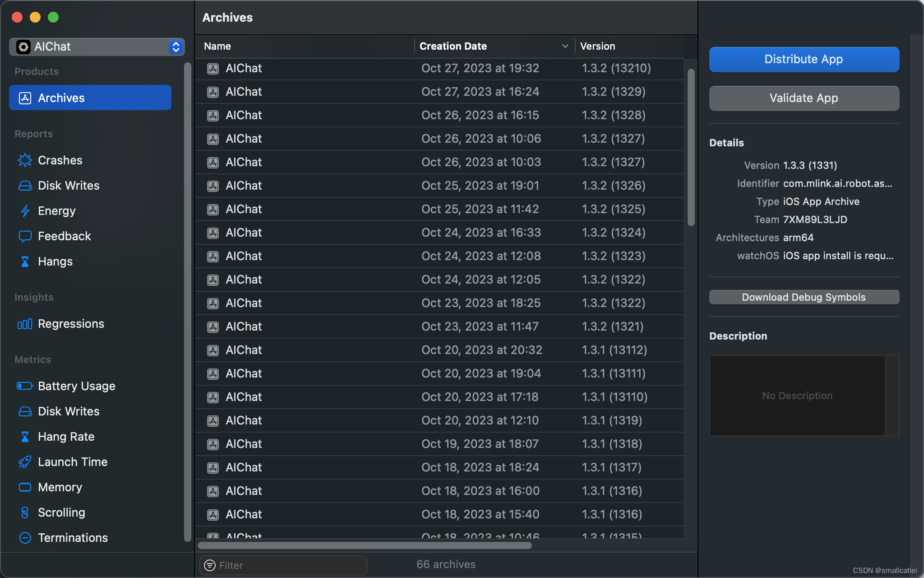
Task: Select archive icon for Oct 26 16:15 row
Action: point(213,116)
